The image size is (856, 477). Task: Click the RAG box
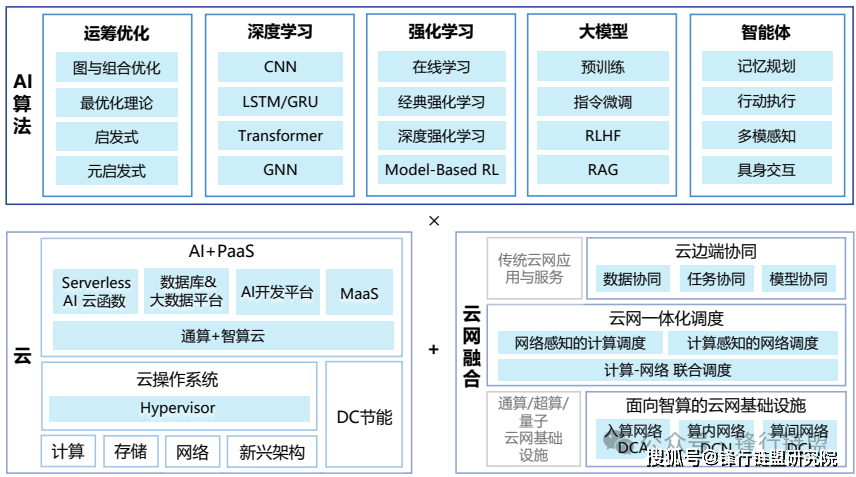[x=602, y=170]
